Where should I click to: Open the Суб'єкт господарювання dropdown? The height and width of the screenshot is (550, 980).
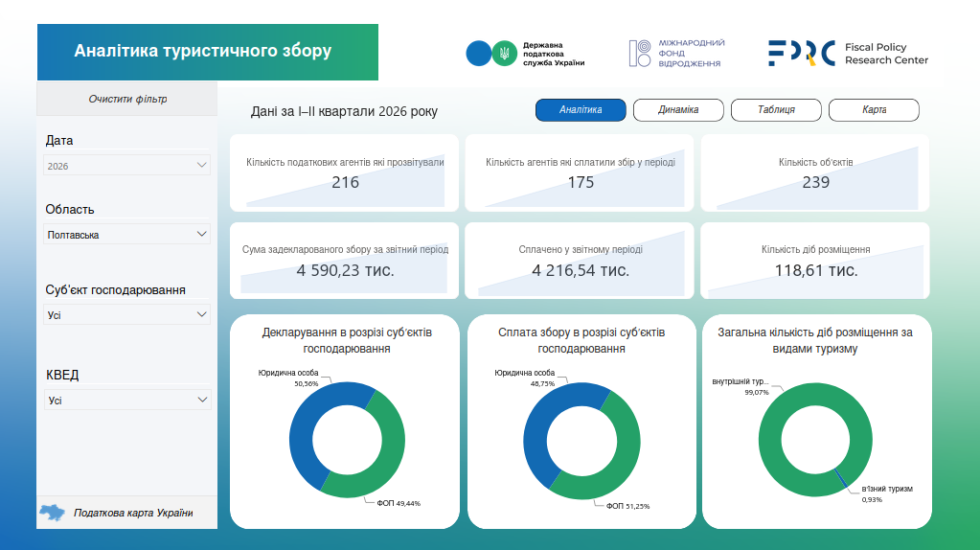pos(126,315)
